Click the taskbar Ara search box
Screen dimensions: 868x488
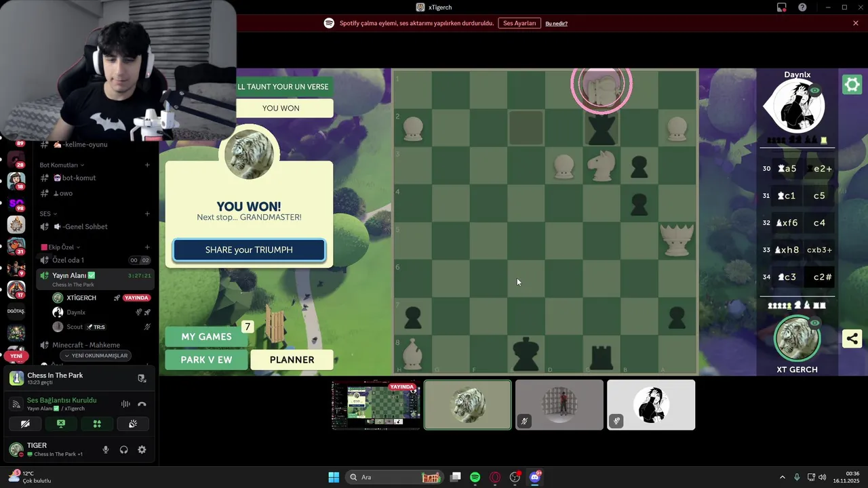point(395,477)
